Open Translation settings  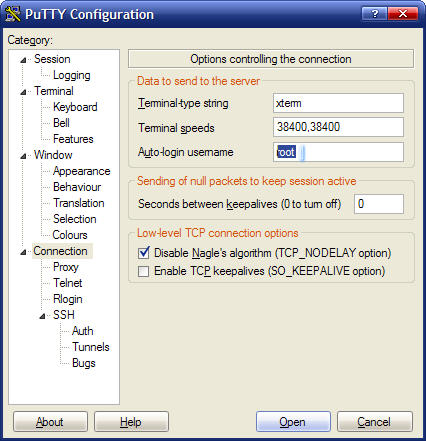click(x=79, y=203)
